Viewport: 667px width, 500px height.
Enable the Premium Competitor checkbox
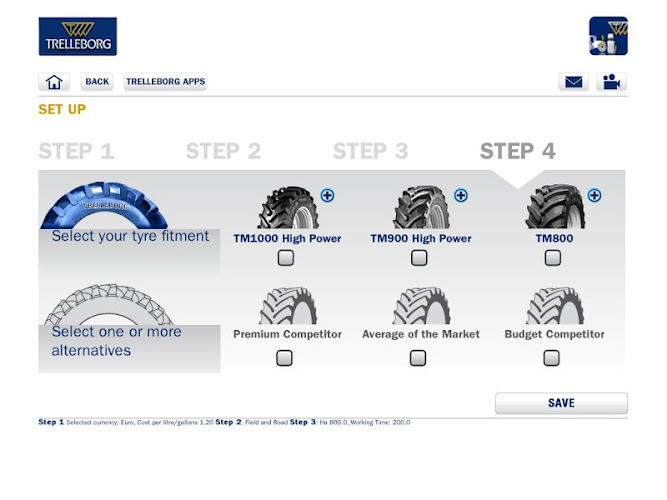284,358
